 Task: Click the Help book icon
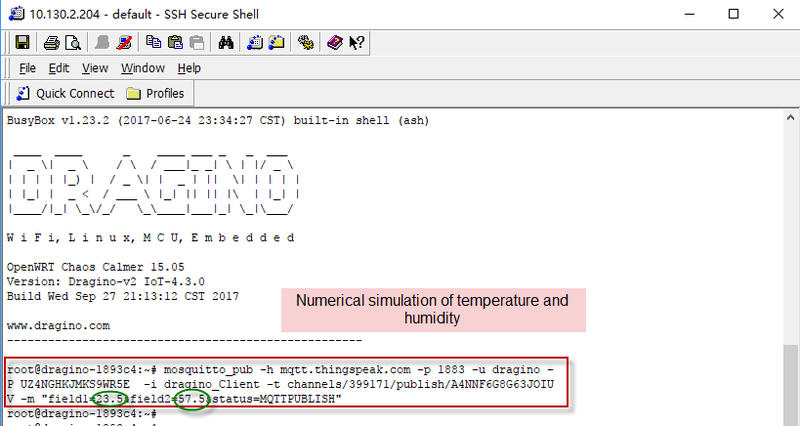point(335,42)
